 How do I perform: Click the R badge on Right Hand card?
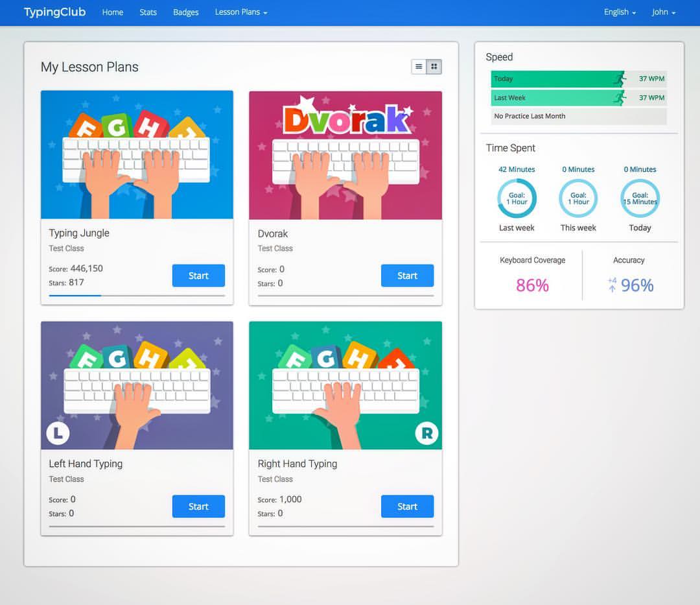(426, 433)
